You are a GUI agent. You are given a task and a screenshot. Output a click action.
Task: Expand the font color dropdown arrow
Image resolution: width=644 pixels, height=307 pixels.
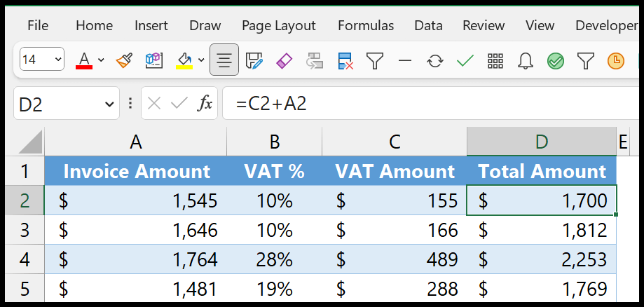pyautogui.click(x=101, y=60)
